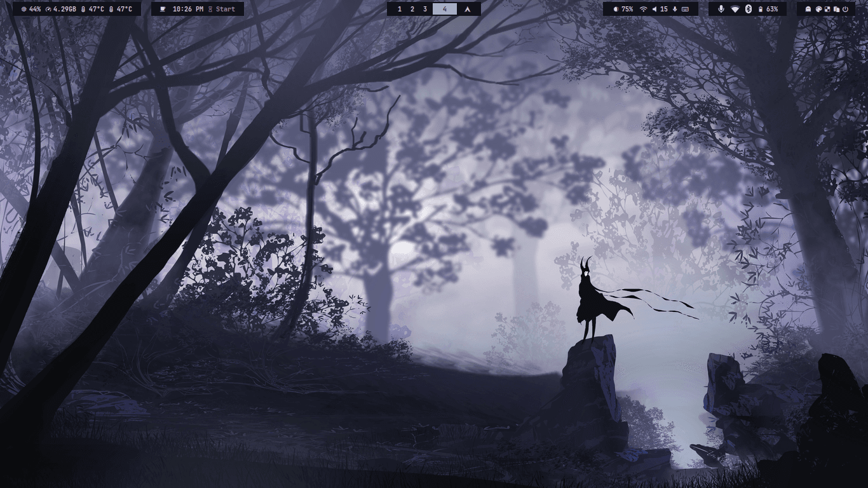Screen dimensions: 868x488
Task: Start the hourglass timer
Action: pos(222,9)
